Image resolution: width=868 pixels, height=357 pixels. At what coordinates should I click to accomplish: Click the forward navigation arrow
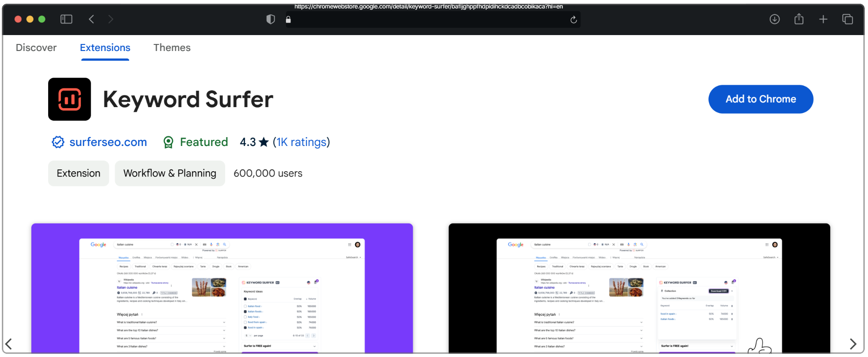tap(111, 19)
